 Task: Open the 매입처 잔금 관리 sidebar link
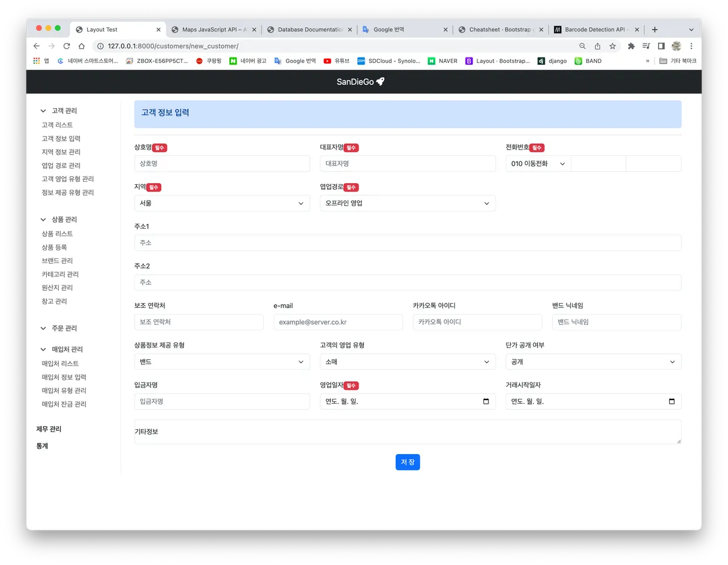(x=64, y=404)
